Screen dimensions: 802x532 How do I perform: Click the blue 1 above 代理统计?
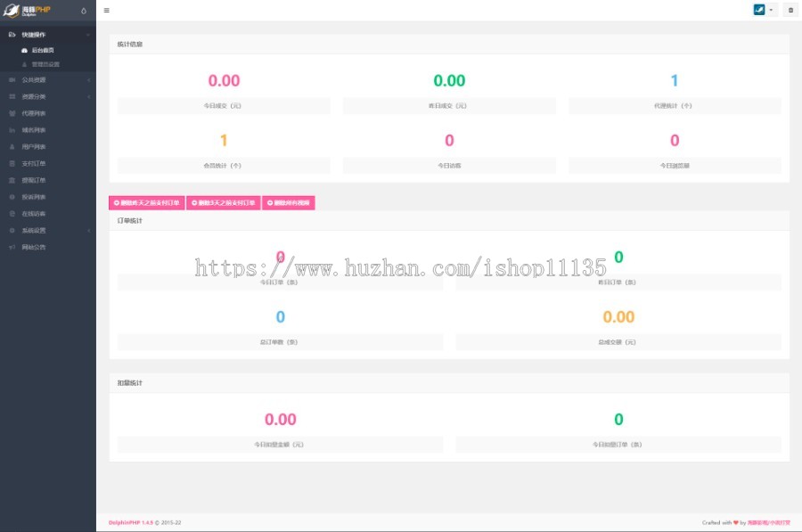(675, 80)
